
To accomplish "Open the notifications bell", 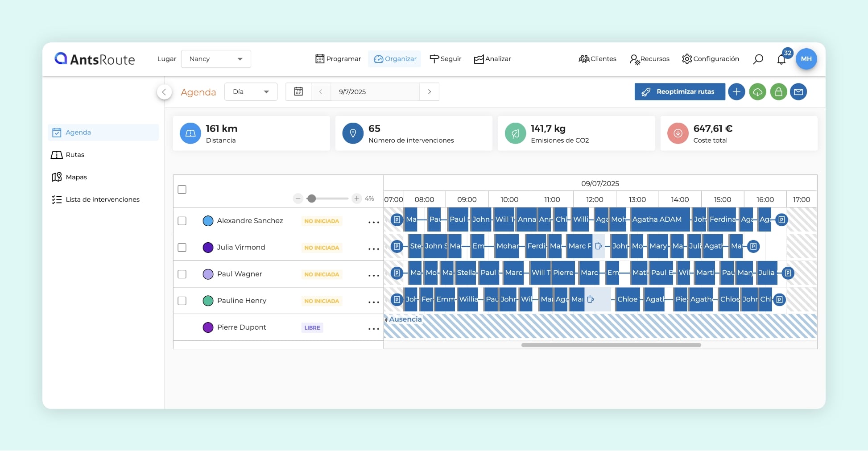I will tap(781, 60).
